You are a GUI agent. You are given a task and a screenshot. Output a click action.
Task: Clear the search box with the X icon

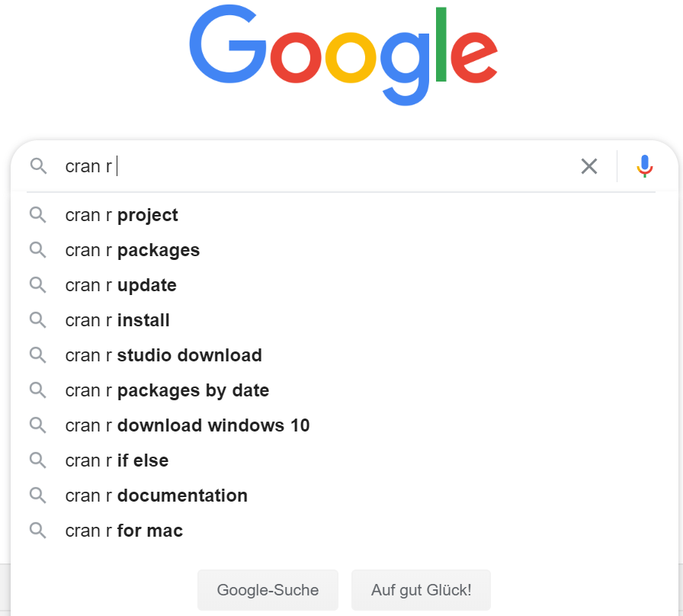589,166
